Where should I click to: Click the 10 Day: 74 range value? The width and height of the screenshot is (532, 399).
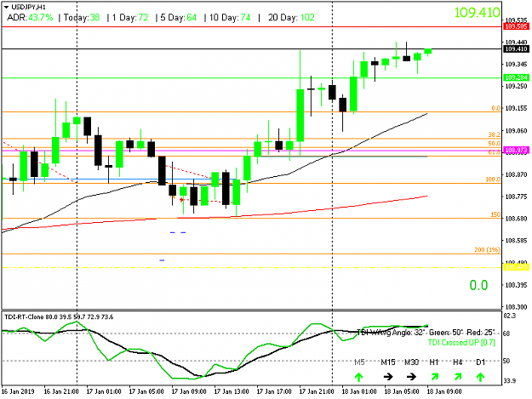tap(230, 17)
